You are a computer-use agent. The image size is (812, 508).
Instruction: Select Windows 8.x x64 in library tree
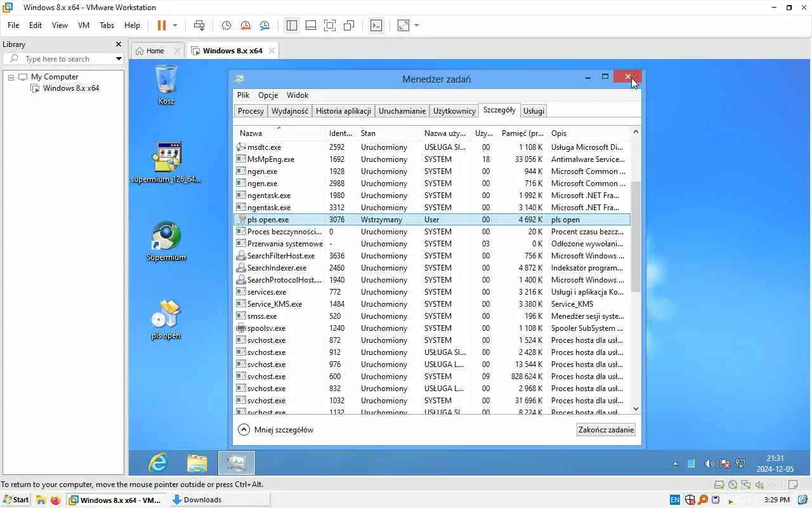(x=70, y=88)
